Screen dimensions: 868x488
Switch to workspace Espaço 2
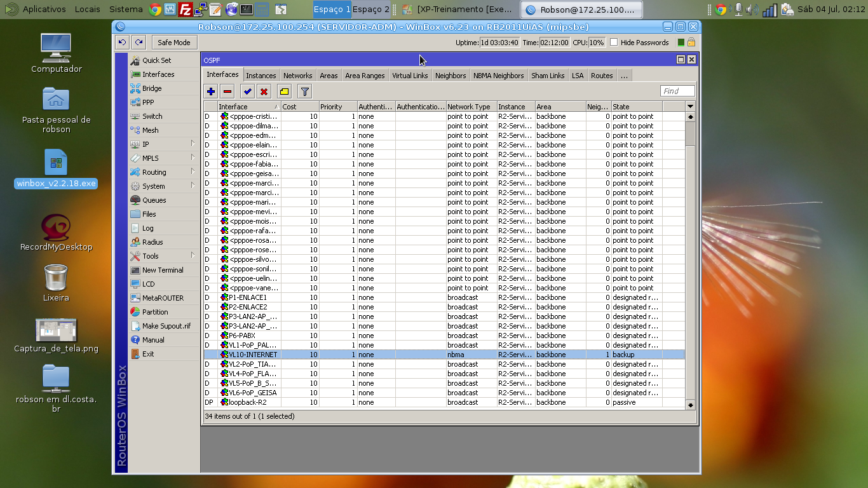[371, 10]
